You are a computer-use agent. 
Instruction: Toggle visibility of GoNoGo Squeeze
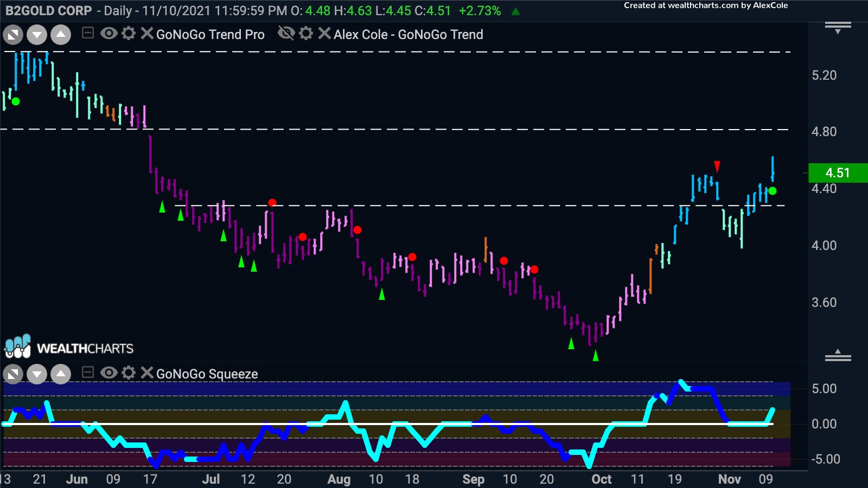coord(109,373)
